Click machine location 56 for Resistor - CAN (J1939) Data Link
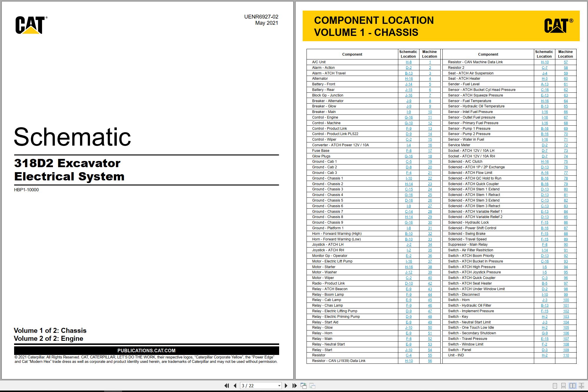The height and width of the screenshot is (392, 588). click(x=430, y=361)
